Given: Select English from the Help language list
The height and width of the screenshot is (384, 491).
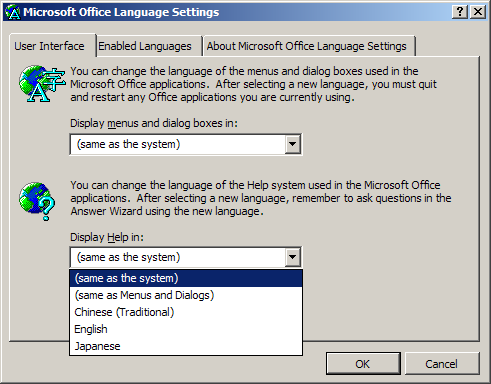Looking at the screenshot, I should 186,329.
